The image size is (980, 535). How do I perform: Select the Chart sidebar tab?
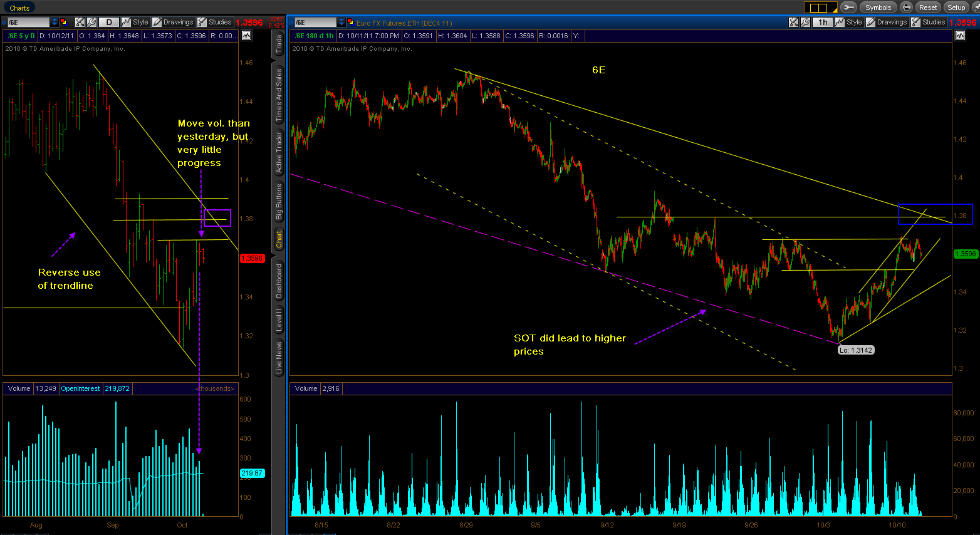coord(279,239)
